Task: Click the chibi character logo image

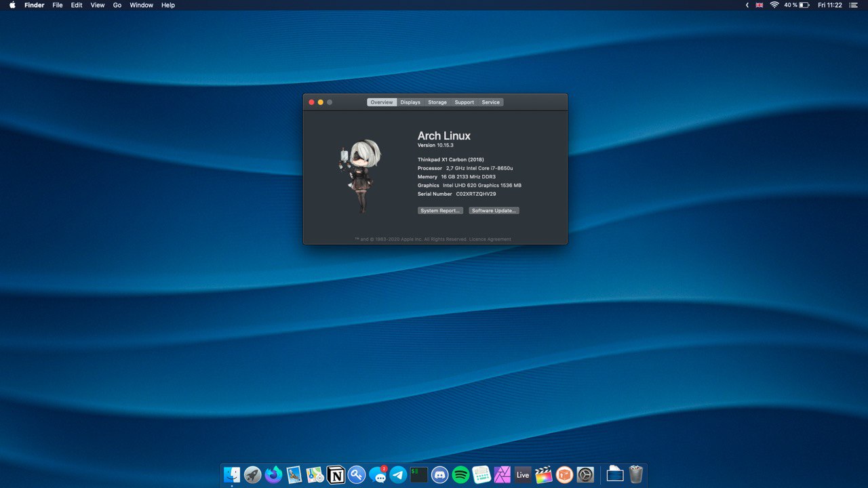Action: (360, 176)
